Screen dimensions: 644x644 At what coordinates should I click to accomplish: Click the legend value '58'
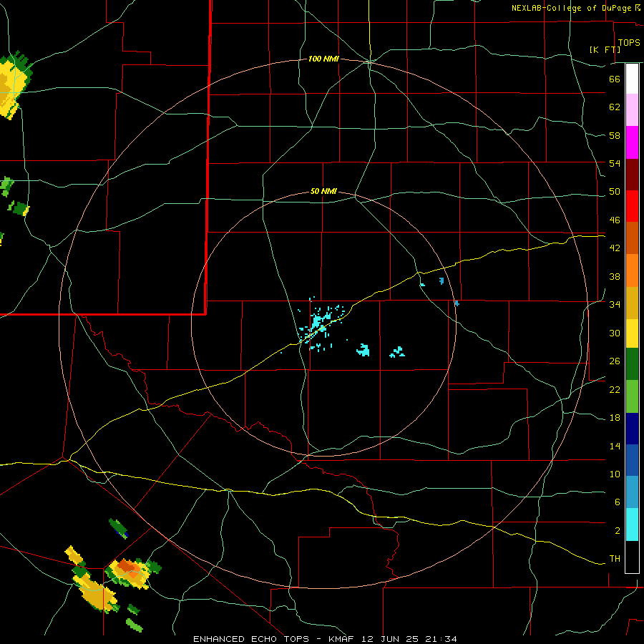tap(615, 135)
